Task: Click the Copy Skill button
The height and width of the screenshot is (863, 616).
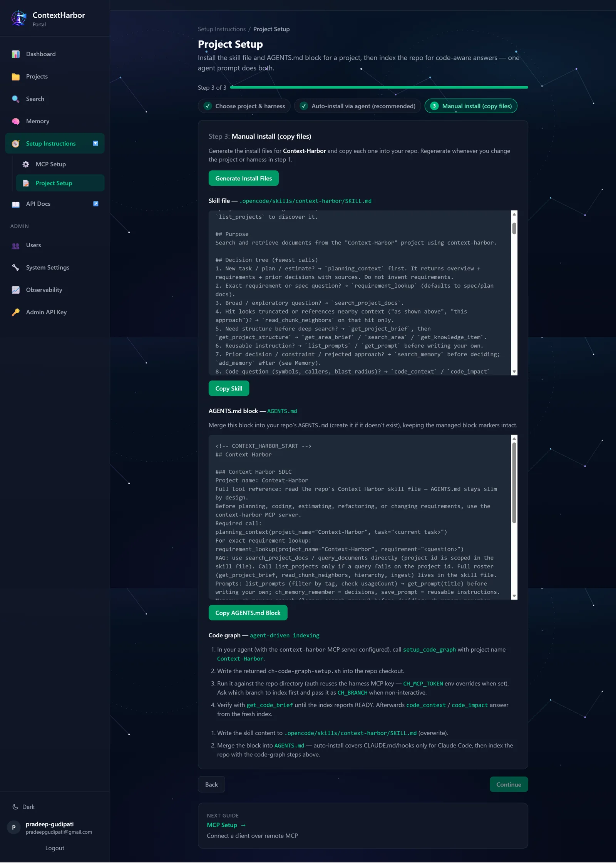Action: (229, 389)
